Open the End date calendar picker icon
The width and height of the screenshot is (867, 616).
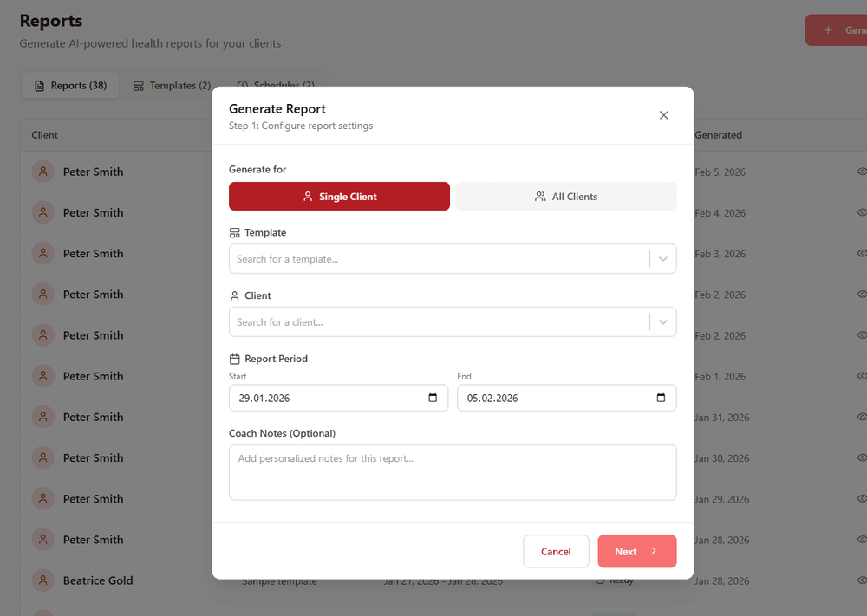661,399
